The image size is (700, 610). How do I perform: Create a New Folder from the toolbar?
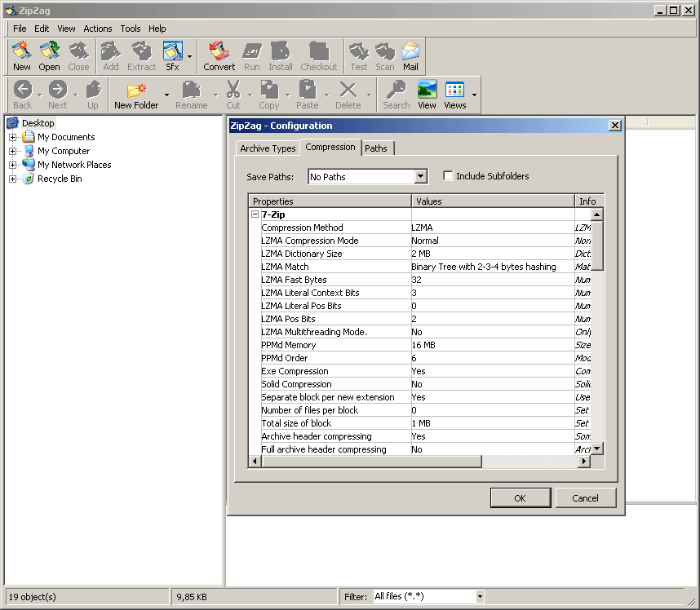click(x=136, y=95)
